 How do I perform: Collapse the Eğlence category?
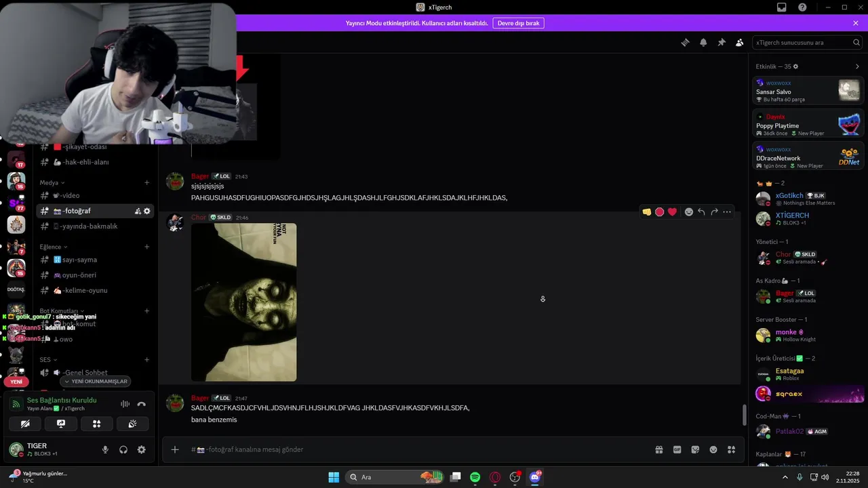coord(54,247)
